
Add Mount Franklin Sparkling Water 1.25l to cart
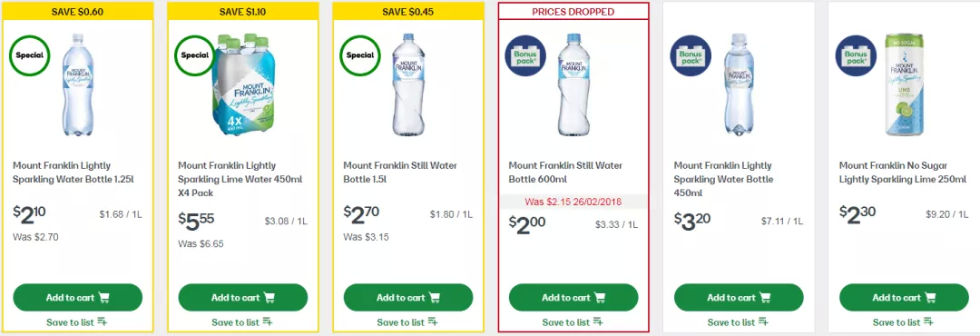[x=77, y=297]
